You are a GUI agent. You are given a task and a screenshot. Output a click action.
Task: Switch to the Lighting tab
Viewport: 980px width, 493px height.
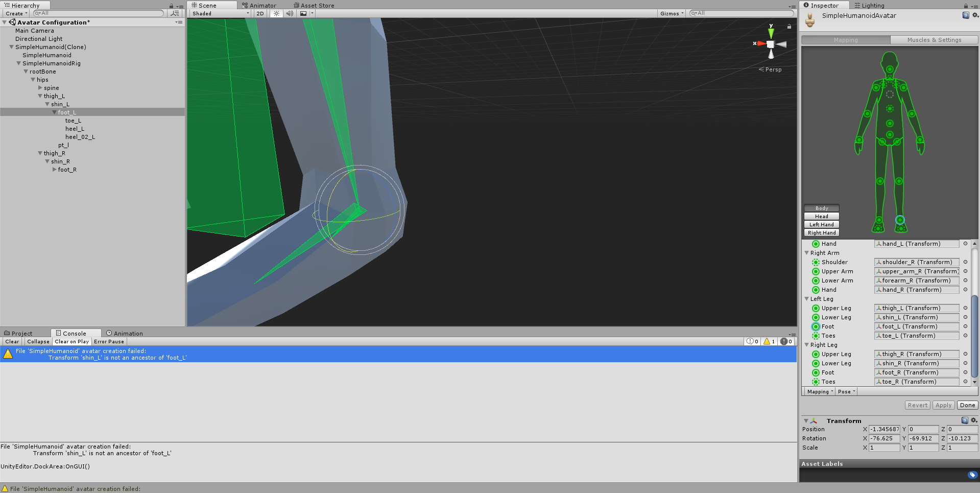click(869, 6)
